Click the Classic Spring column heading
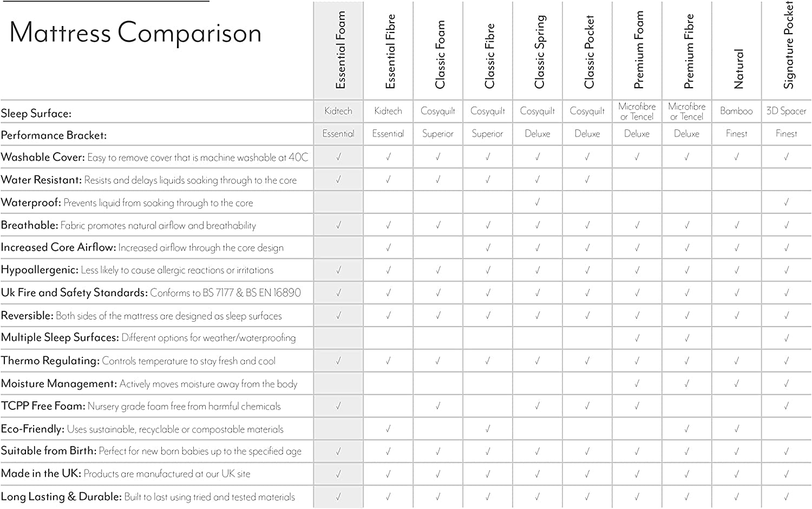812x509 pixels. (x=539, y=52)
